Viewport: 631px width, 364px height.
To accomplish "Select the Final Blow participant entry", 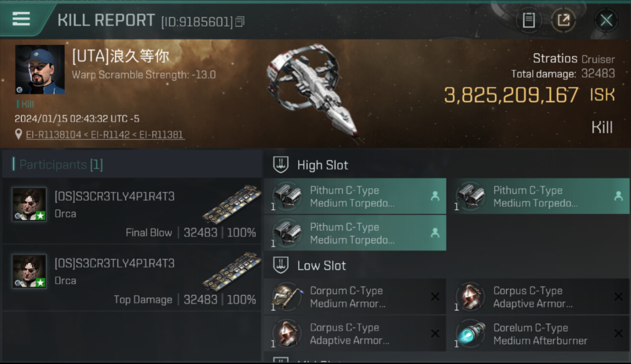I will 132,211.
